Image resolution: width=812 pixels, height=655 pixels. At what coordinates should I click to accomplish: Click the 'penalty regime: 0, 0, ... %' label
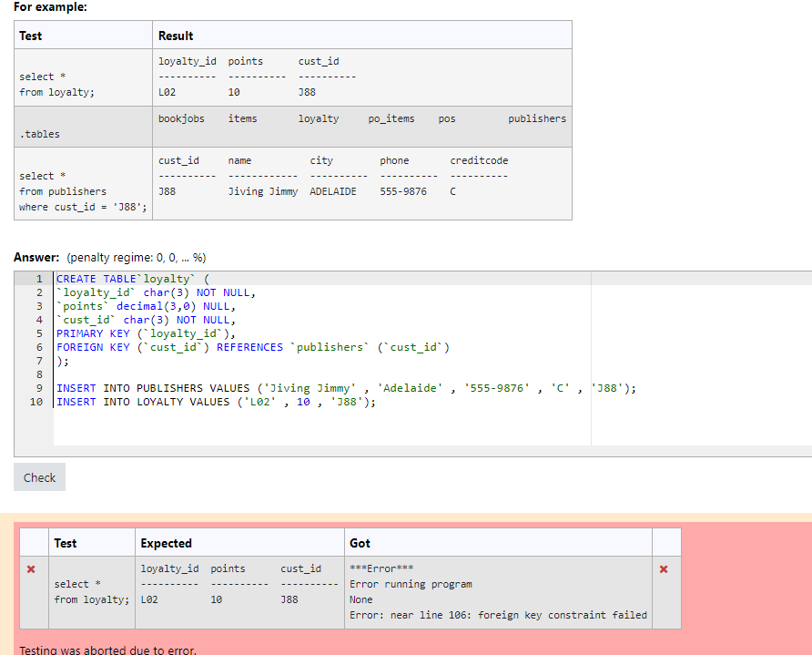(137, 256)
